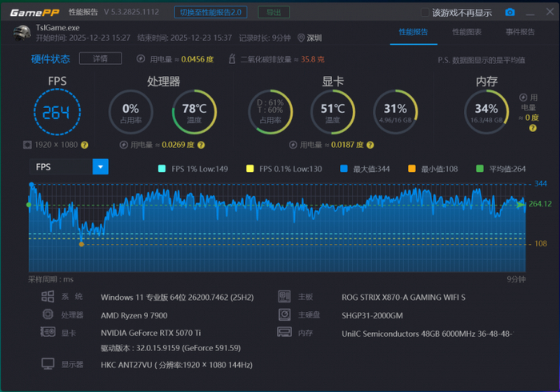Click the memory power usage icon
The width and height of the screenshot is (560, 392).
pos(523,98)
